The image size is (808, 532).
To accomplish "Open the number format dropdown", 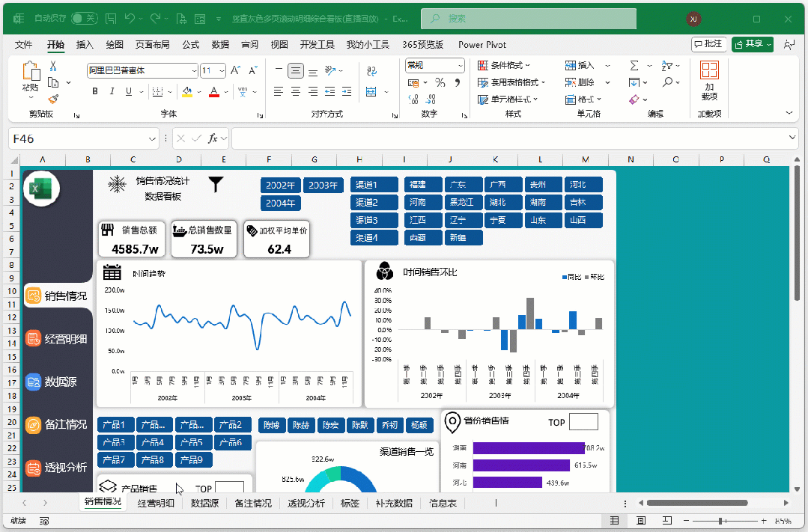I will click(461, 65).
